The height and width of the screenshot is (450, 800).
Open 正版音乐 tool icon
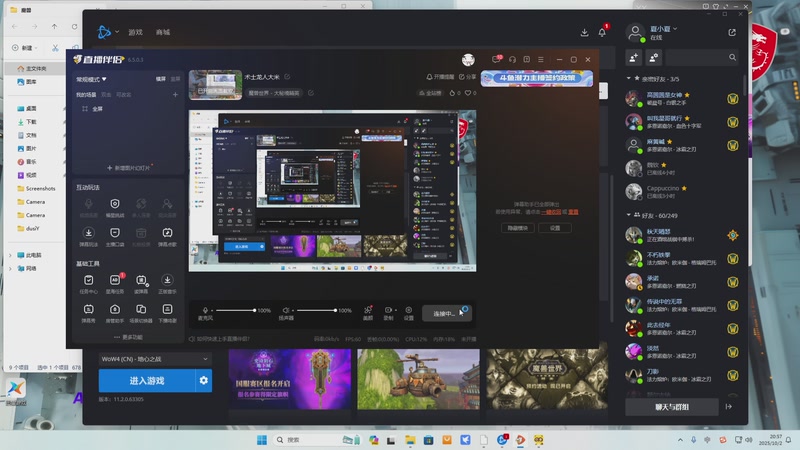pos(167,284)
